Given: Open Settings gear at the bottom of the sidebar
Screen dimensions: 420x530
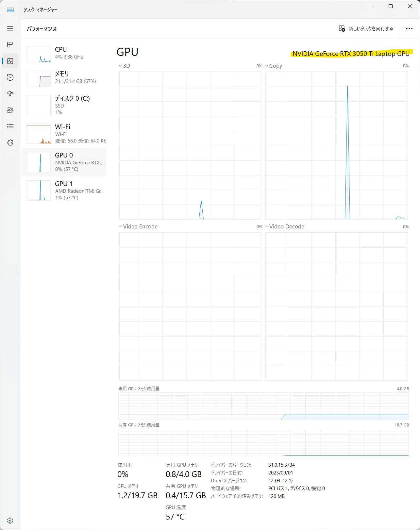Looking at the screenshot, I should (x=10, y=520).
